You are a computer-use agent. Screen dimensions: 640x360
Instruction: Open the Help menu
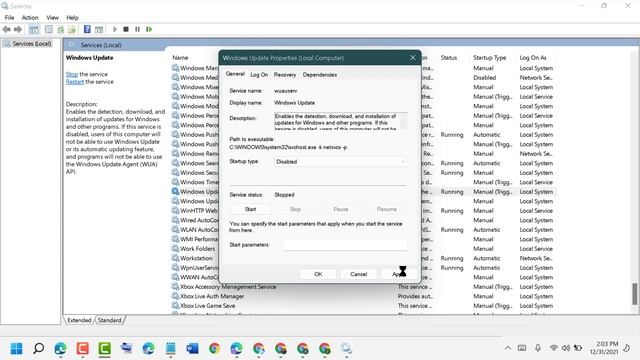(x=72, y=18)
